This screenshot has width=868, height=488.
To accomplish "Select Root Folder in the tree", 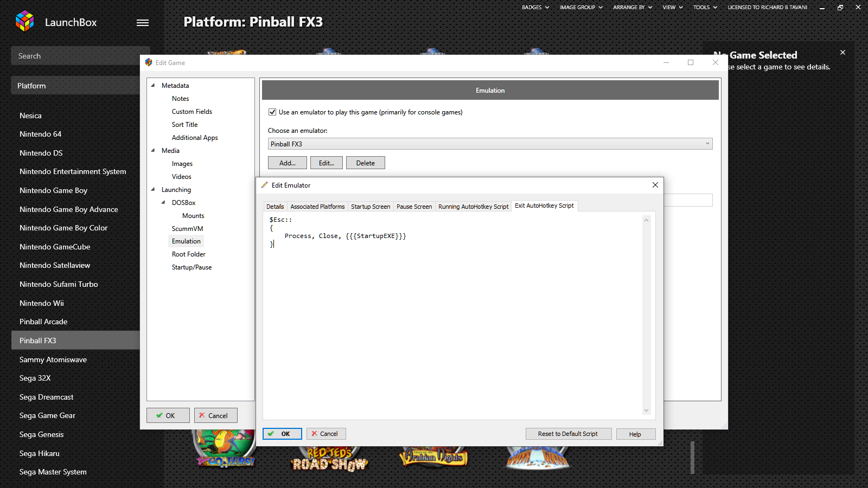I will point(189,254).
